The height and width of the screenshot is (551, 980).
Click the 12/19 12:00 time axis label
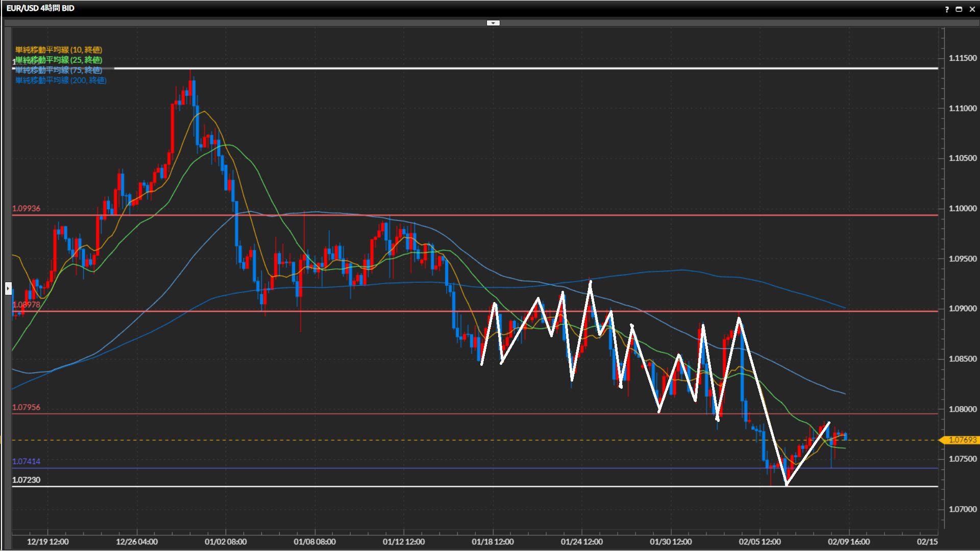pyautogui.click(x=48, y=542)
